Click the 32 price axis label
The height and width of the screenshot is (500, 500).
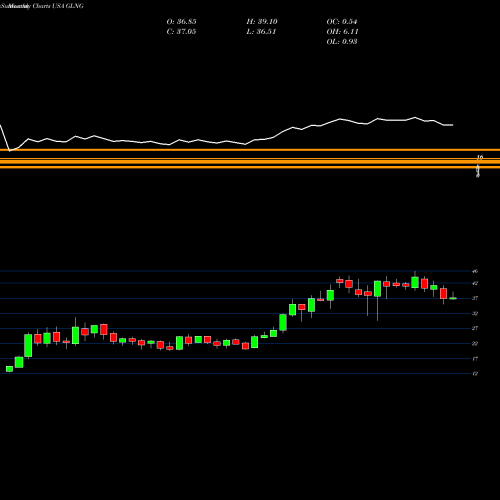point(475,313)
